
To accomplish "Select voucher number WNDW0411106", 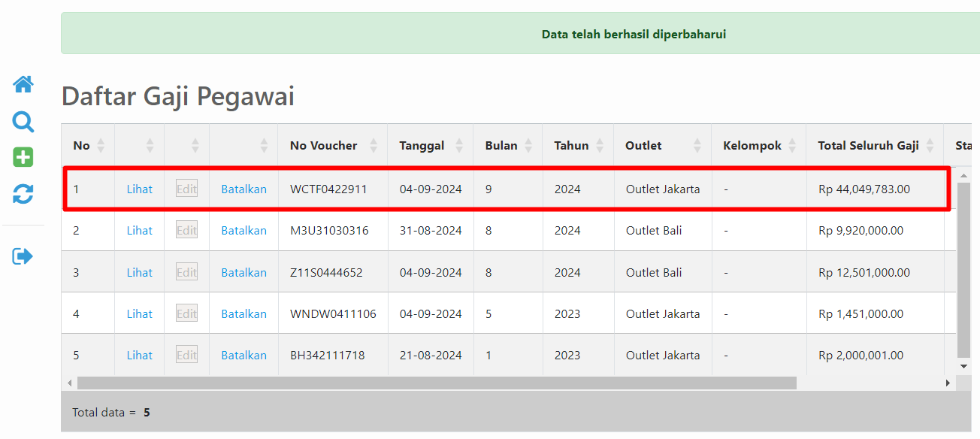I will (333, 314).
